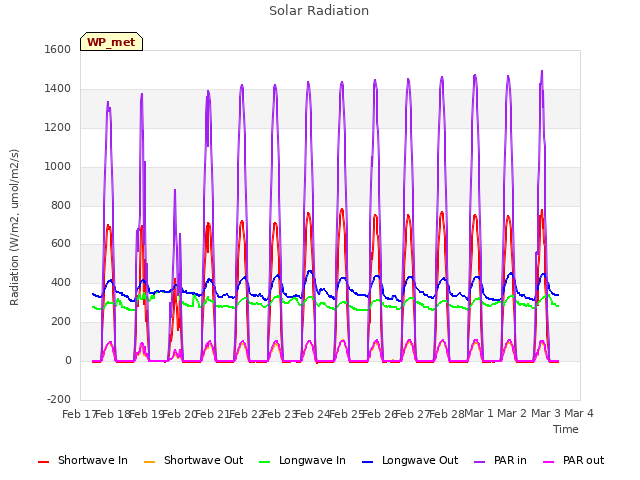The width and height of the screenshot is (640, 480).
Task: Click the Feb 28 x-axis label
Action: [446, 414]
